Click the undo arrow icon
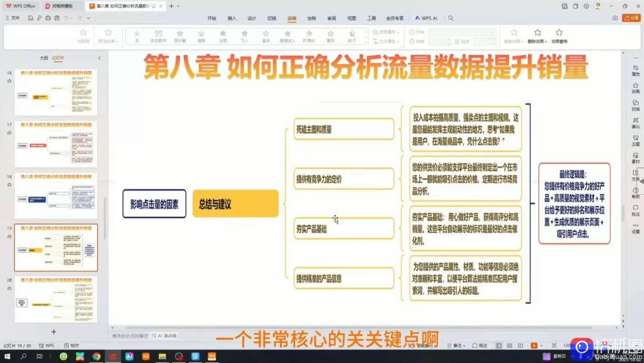This screenshot has height=363, width=644. click(x=66, y=18)
